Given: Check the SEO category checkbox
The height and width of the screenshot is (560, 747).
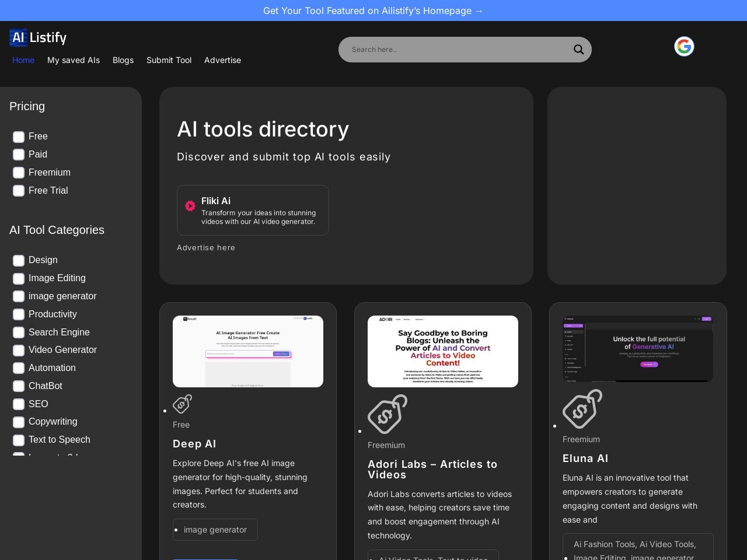Looking at the screenshot, I should click(x=19, y=404).
